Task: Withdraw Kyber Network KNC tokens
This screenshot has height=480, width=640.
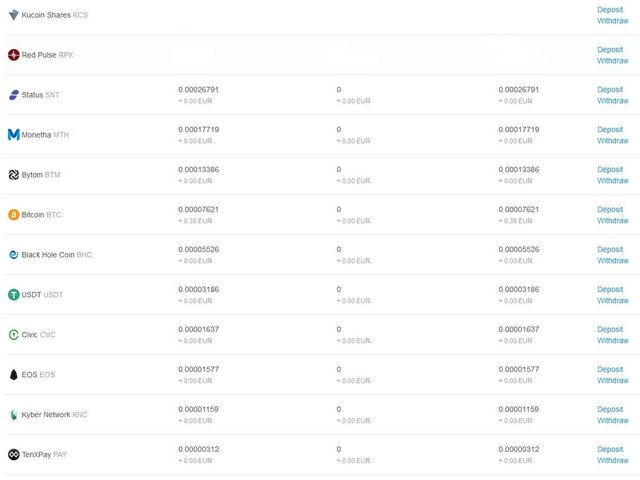Action: click(613, 421)
